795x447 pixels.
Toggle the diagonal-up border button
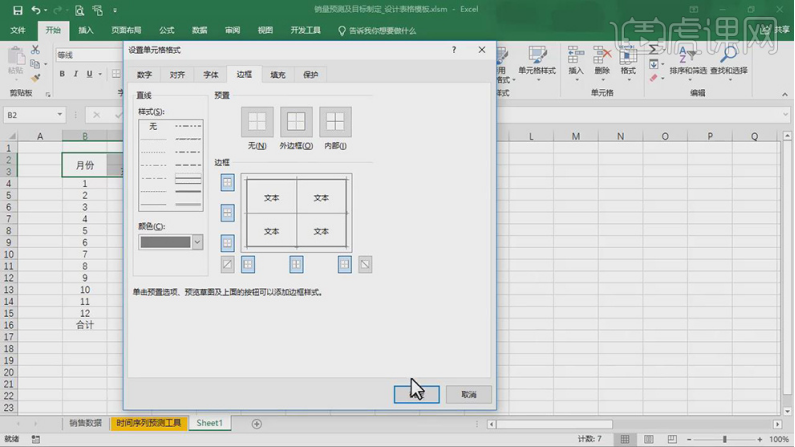pos(228,264)
